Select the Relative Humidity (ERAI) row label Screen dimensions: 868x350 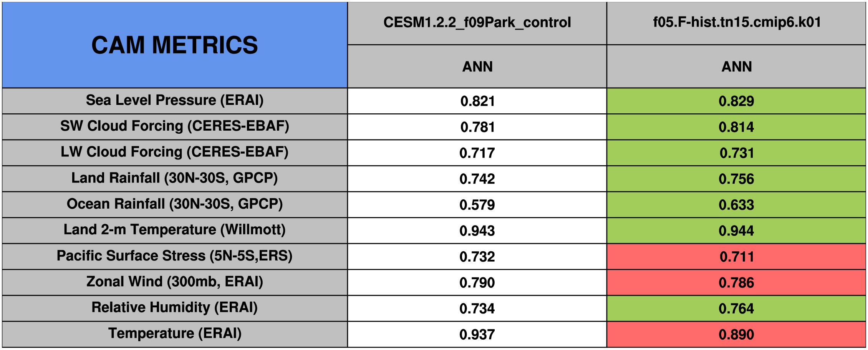coord(175,308)
